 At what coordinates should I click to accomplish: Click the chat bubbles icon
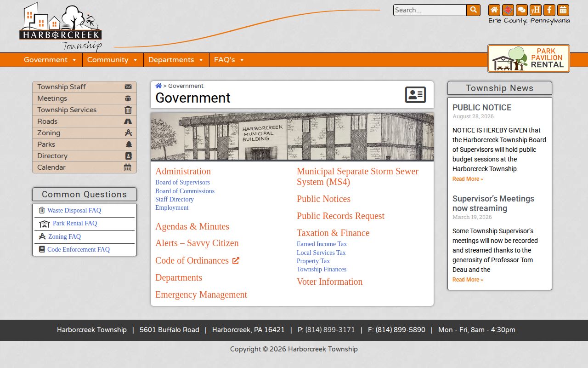pyautogui.click(x=522, y=10)
